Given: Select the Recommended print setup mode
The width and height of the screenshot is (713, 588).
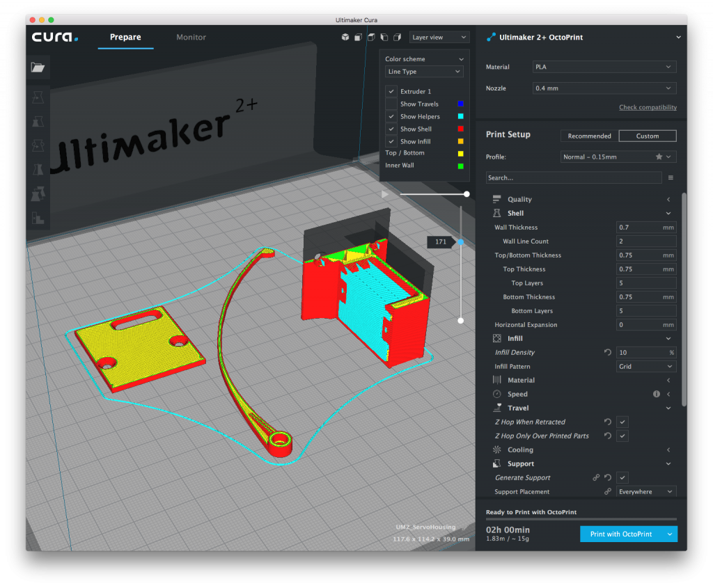Looking at the screenshot, I should (x=589, y=136).
